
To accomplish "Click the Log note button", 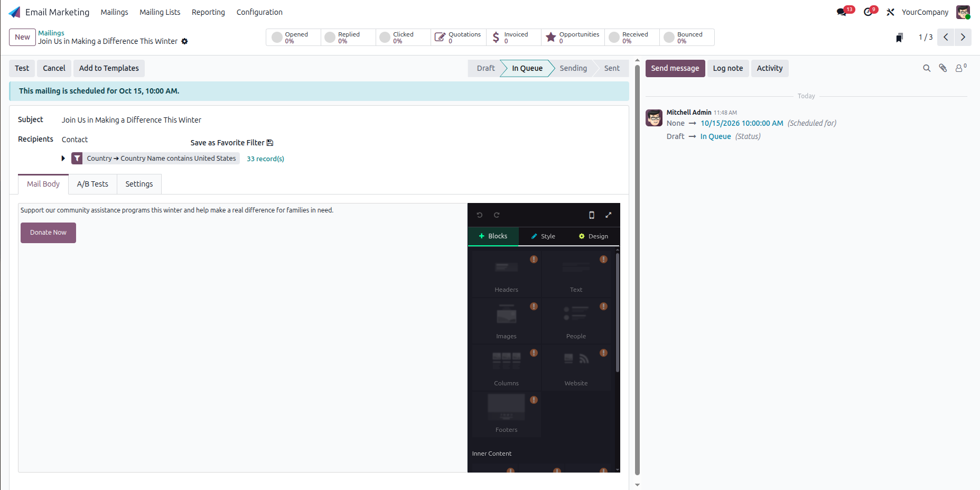I will click(x=728, y=68).
